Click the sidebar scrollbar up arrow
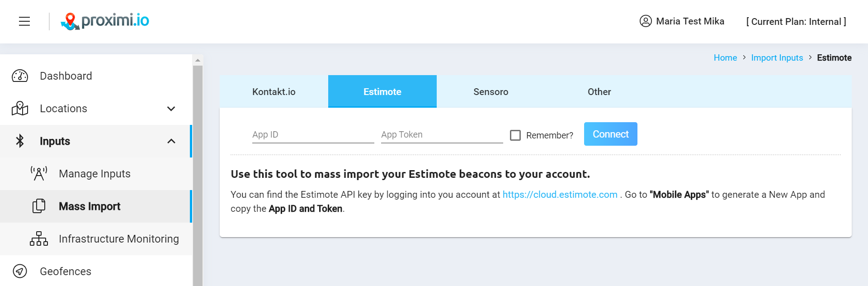Image resolution: width=868 pixels, height=286 pixels. point(198,60)
